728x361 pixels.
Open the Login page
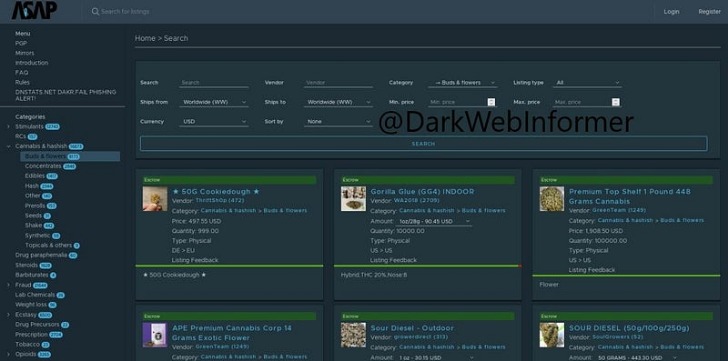(x=671, y=12)
